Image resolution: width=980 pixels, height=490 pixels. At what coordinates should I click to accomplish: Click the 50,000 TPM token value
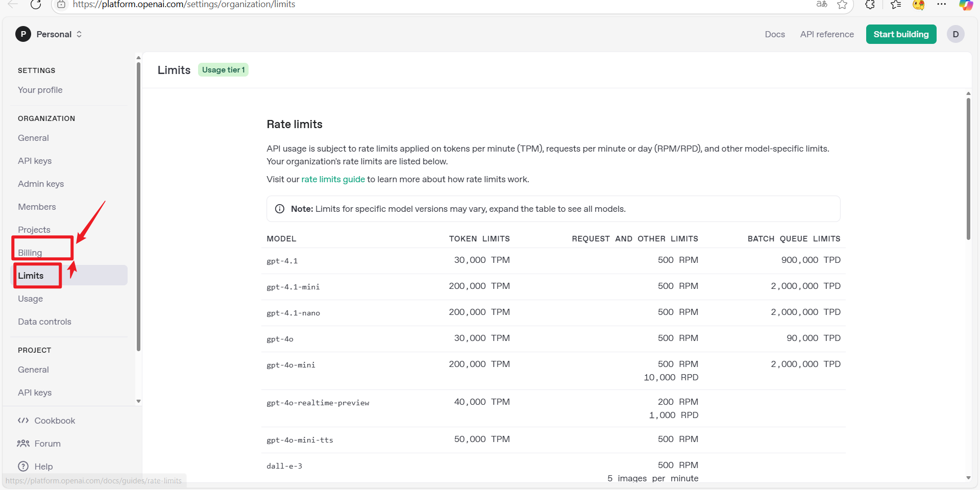[x=482, y=439]
